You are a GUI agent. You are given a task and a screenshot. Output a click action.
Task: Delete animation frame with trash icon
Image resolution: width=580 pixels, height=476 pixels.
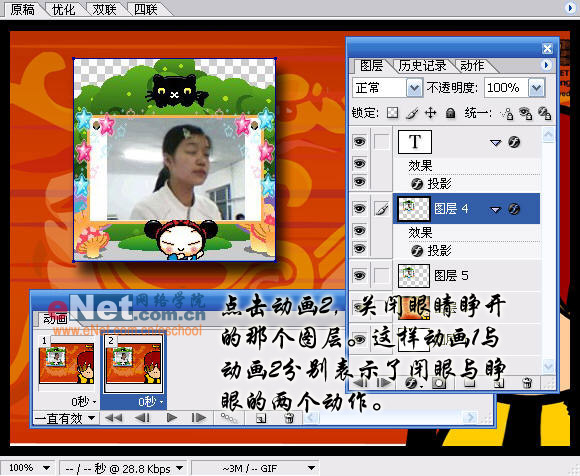(x=289, y=418)
